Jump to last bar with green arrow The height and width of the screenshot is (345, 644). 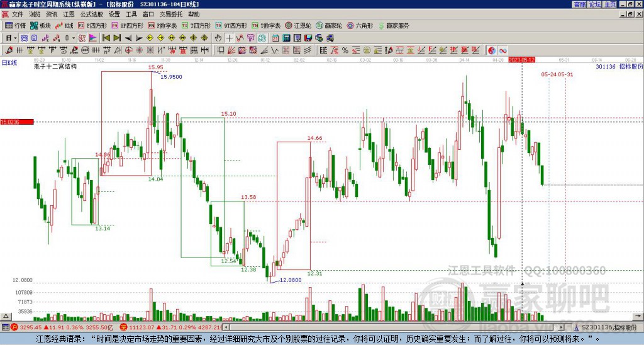pyautogui.click(x=117, y=38)
